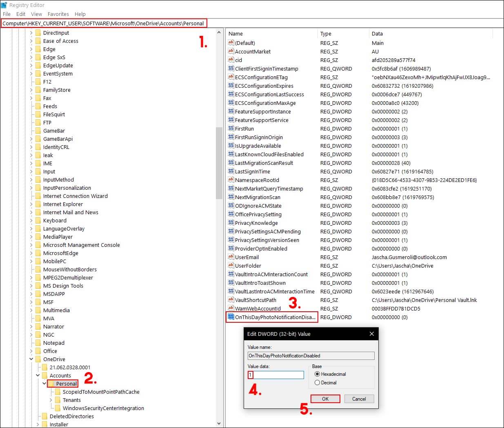
Task: Click the folder icon for MediaPlayer key
Action: click(38, 237)
